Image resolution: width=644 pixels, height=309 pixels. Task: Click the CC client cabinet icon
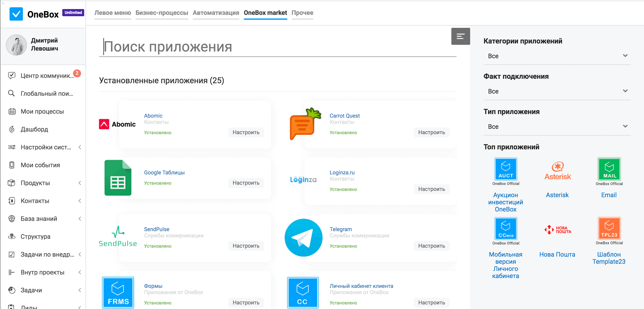click(303, 292)
